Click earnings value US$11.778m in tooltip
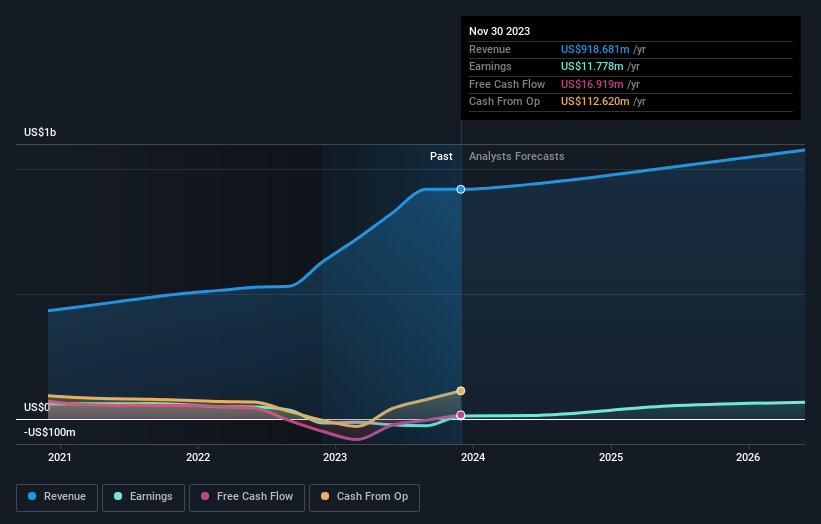This screenshot has height=524, width=821. (592, 66)
